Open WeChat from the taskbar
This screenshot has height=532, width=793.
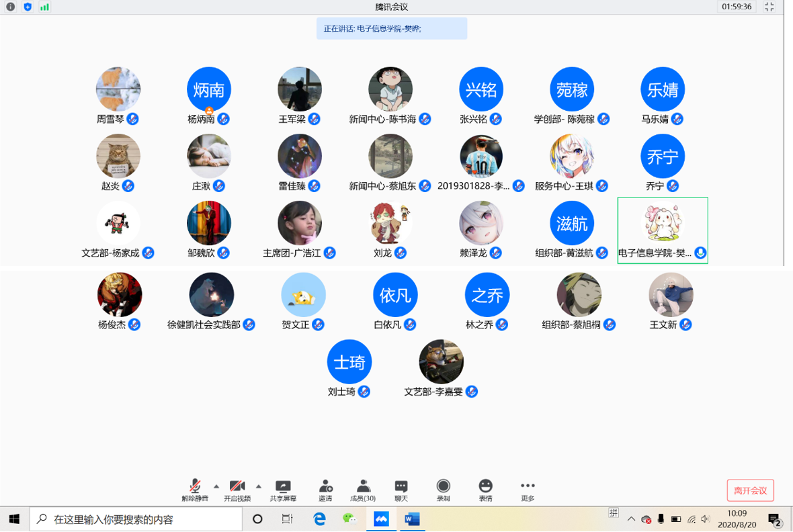[x=349, y=519]
